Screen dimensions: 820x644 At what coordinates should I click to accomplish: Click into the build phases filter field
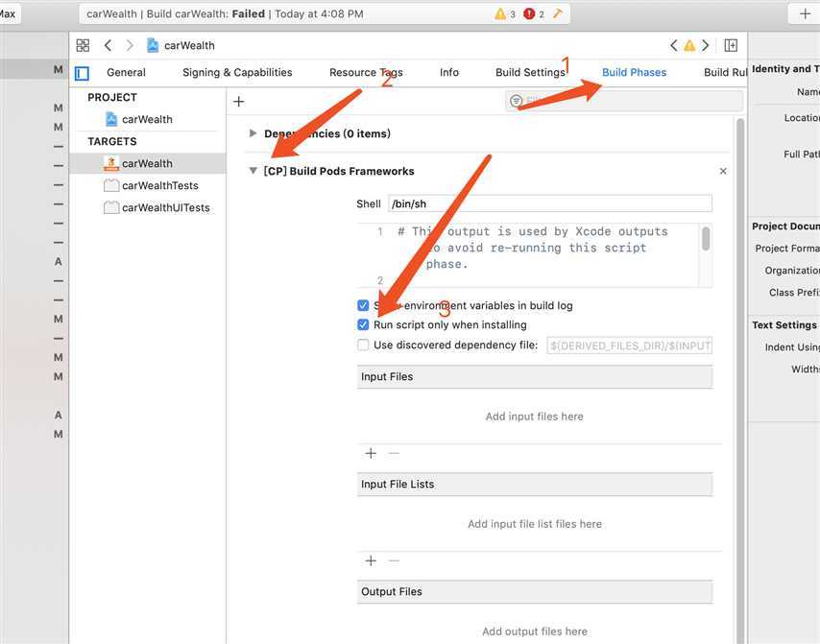pos(624,101)
